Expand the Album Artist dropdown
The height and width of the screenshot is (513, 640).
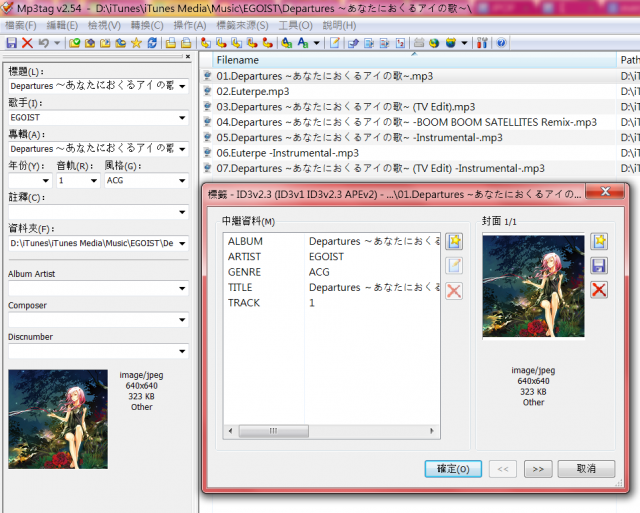coord(182,288)
